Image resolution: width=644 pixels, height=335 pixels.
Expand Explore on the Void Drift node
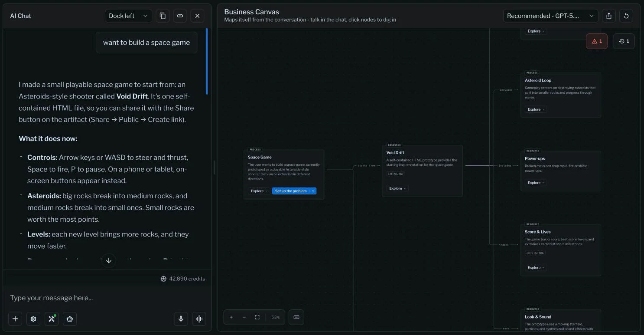click(x=397, y=188)
